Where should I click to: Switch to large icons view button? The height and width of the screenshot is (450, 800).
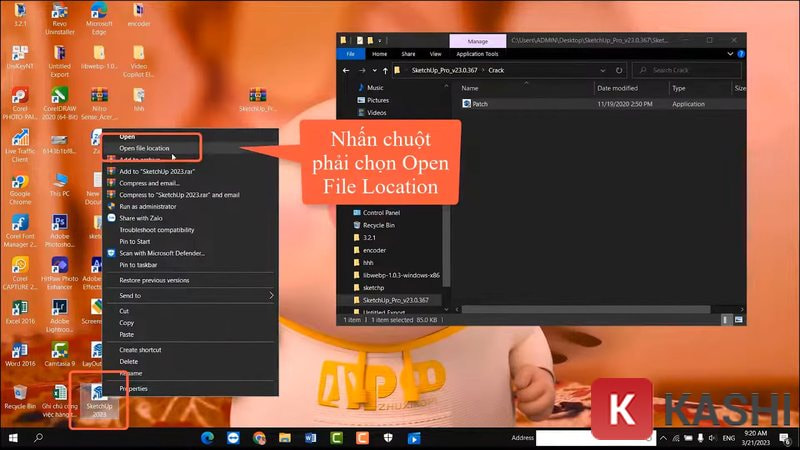(x=738, y=320)
